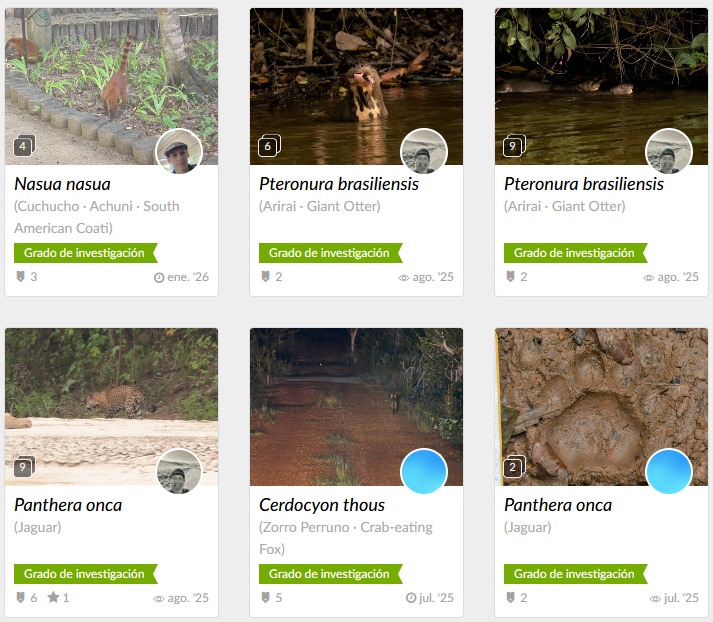
Task: Click the Panthera onca title on paw print card
Action: pyautogui.click(x=558, y=505)
